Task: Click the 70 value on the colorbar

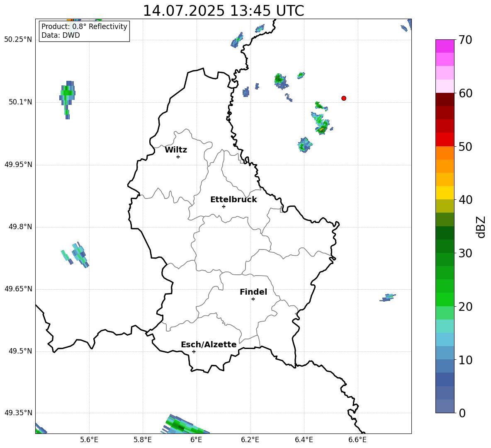Action: pos(465,40)
